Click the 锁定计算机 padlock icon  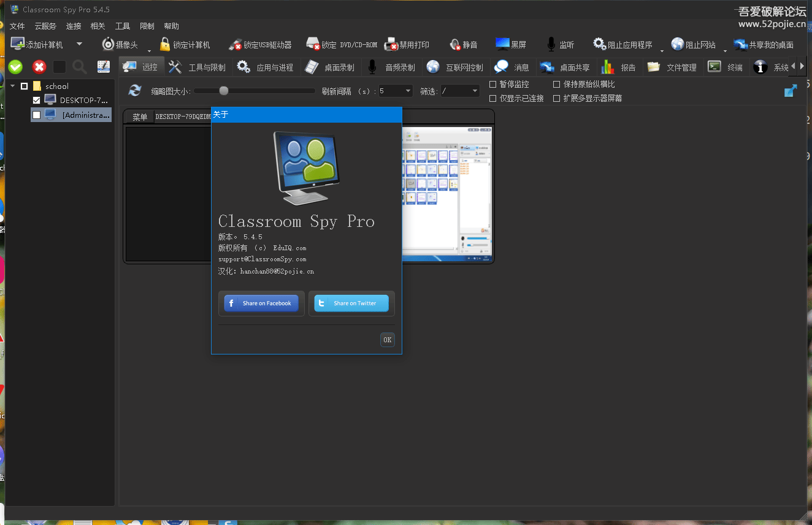(x=164, y=44)
